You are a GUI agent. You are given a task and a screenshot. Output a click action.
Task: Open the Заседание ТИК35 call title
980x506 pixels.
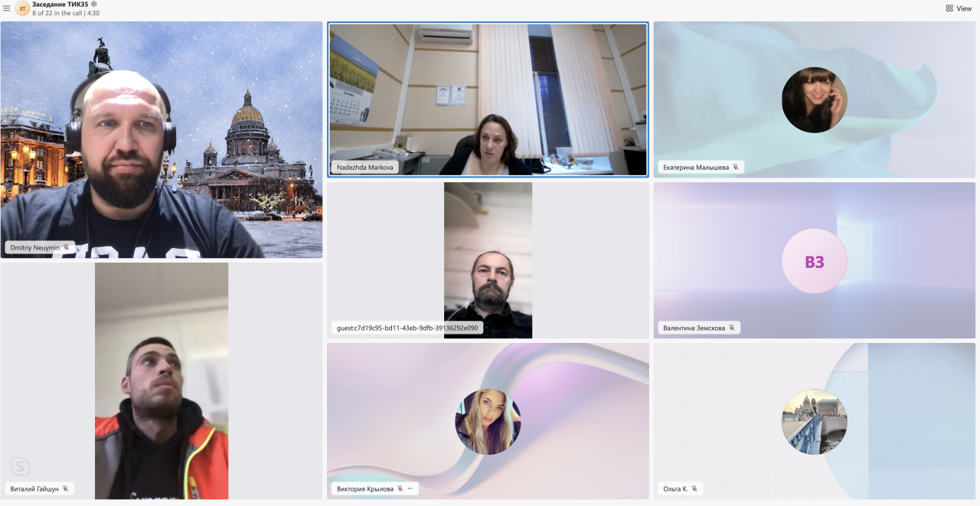60,5
